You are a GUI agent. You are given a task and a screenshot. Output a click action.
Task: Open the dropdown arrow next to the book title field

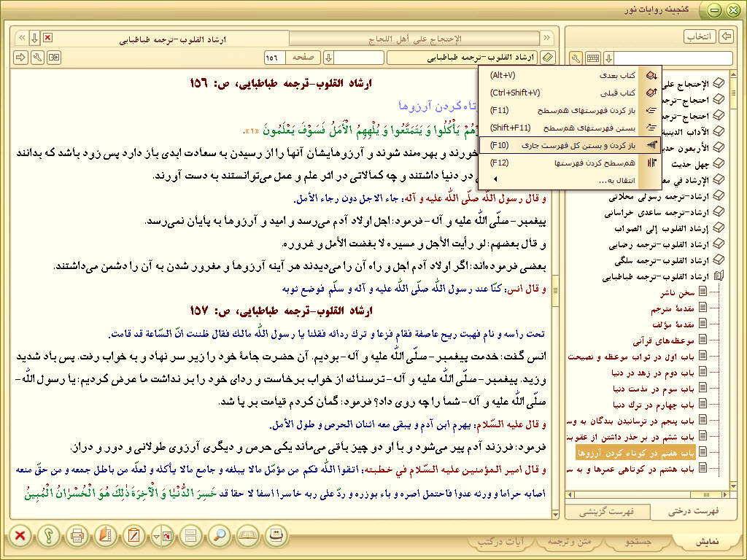tap(328, 58)
